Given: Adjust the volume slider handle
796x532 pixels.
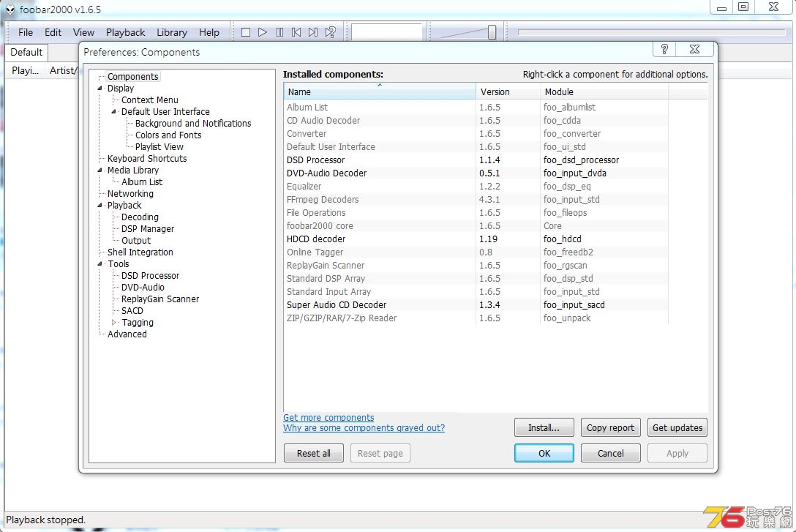Looking at the screenshot, I should 492,32.
